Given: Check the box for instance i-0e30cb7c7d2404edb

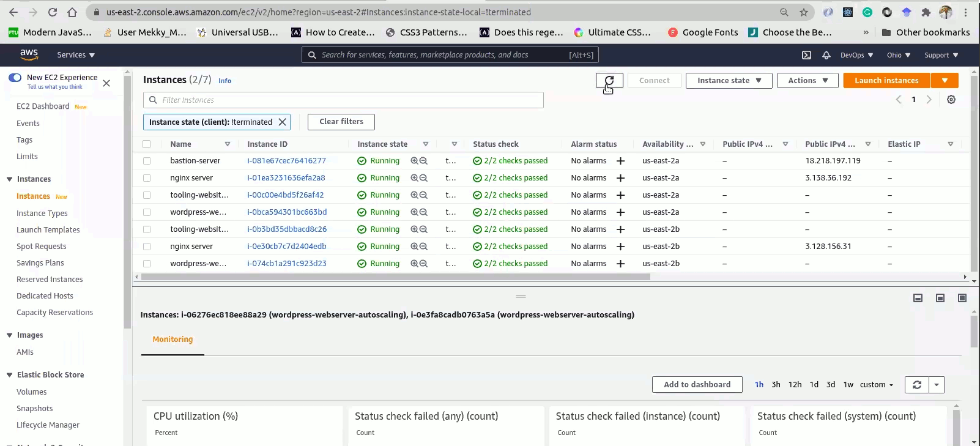Looking at the screenshot, I should (147, 247).
